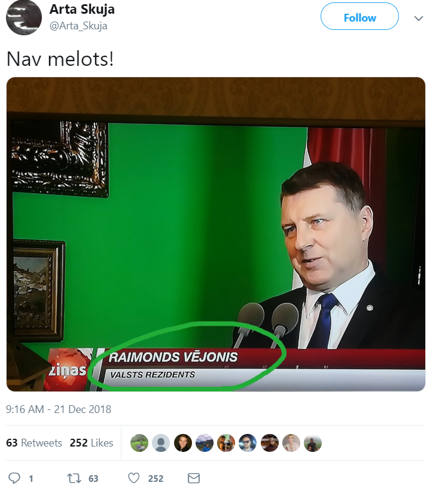This screenshot has height=495, width=448.
Task: Click the liker avatar with mountain scenery
Action: (205, 443)
